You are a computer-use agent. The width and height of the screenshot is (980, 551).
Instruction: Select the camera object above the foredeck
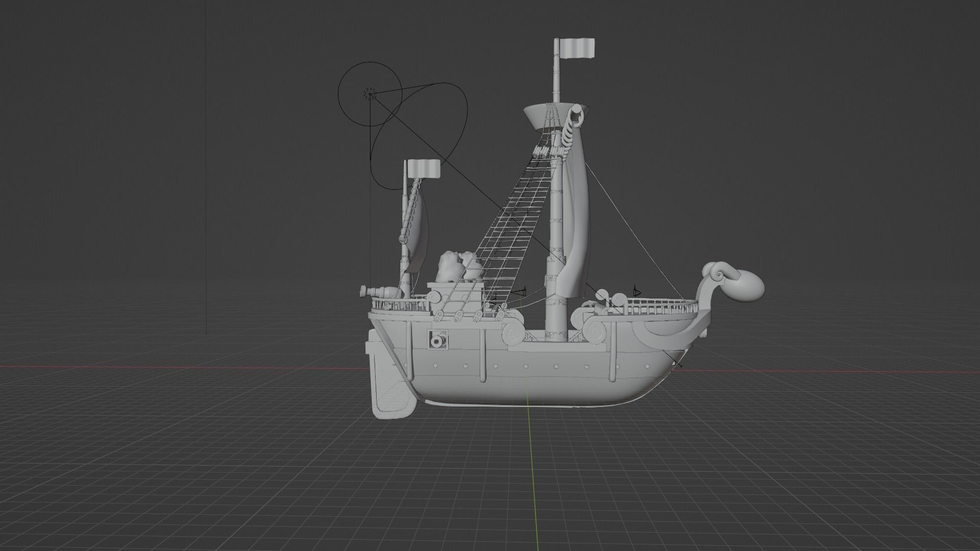[636, 292]
